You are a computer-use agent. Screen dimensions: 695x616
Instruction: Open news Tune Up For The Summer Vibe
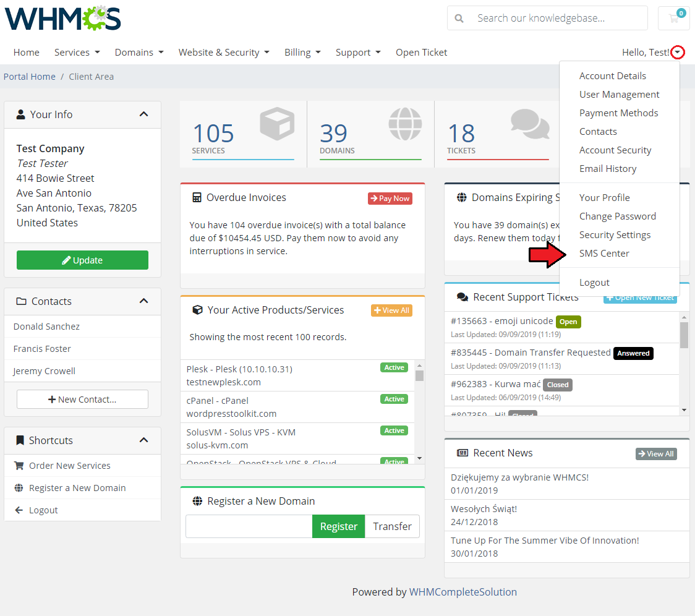coord(545,540)
